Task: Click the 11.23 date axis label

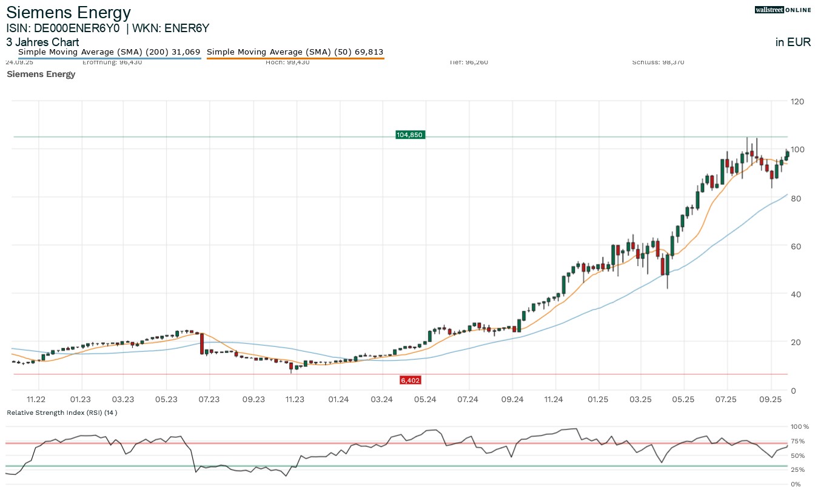Action: pos(295,399)
